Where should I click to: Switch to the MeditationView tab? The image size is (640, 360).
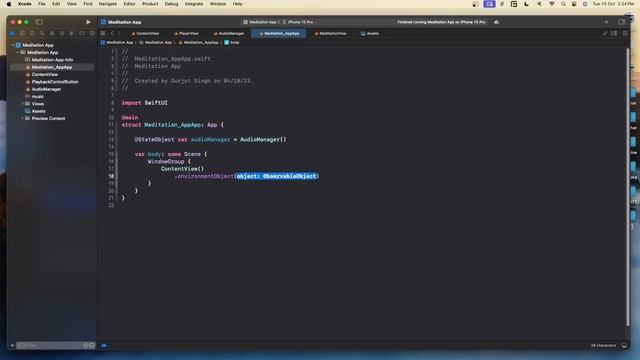[330, 33]
